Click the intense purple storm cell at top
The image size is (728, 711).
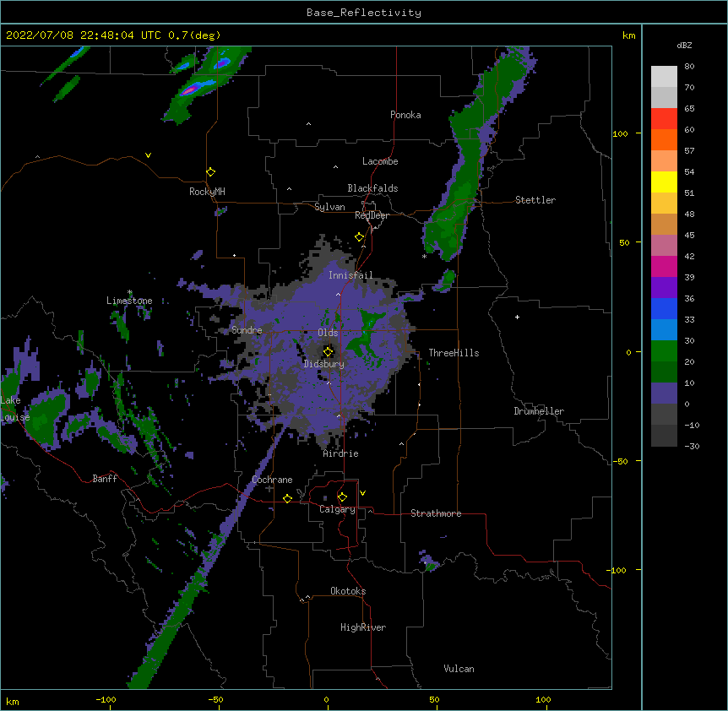[190, 90]
